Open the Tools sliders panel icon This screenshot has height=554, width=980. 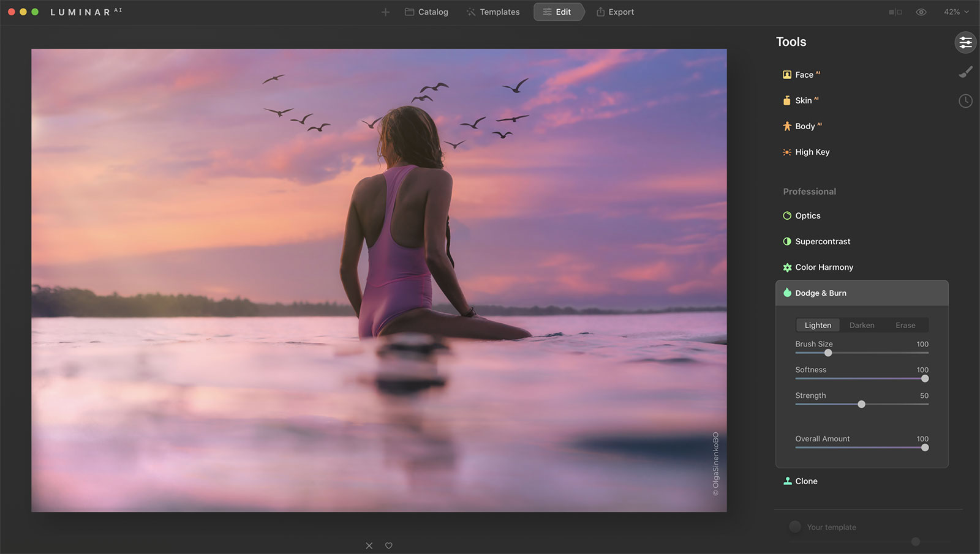[x=965, y=42]
